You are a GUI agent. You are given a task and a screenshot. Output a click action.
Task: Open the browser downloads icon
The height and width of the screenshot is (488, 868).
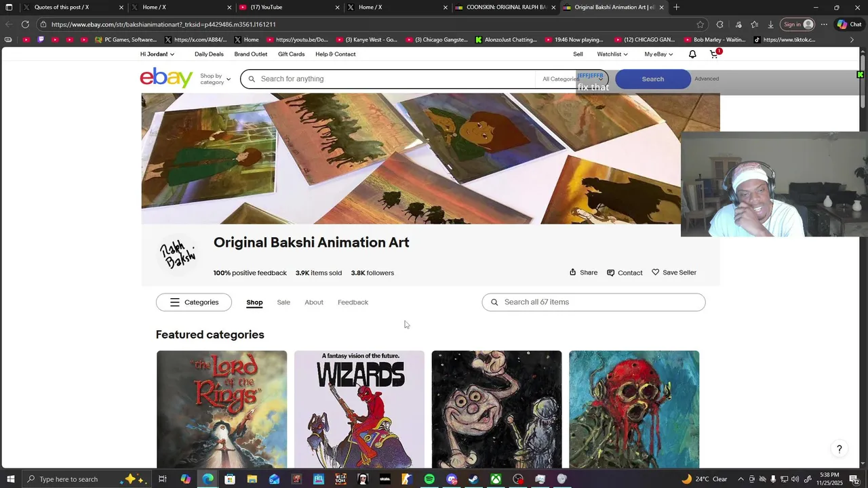[770, 24]
